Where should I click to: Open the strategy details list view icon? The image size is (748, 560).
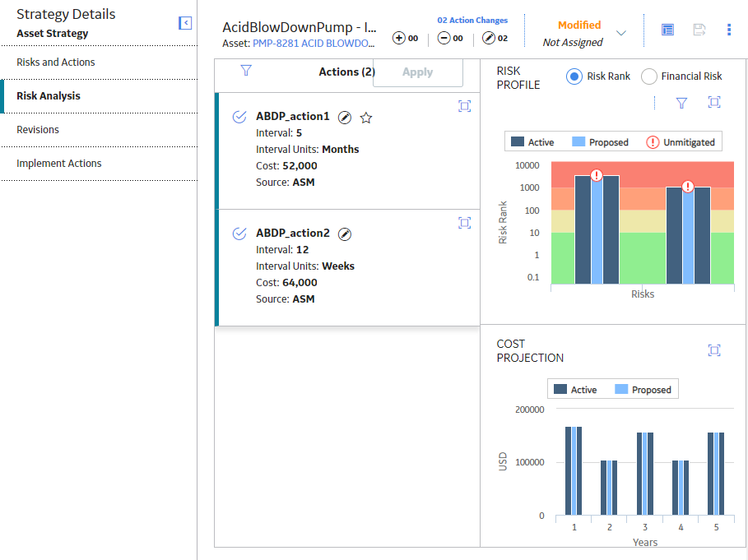tap(668, 30)
